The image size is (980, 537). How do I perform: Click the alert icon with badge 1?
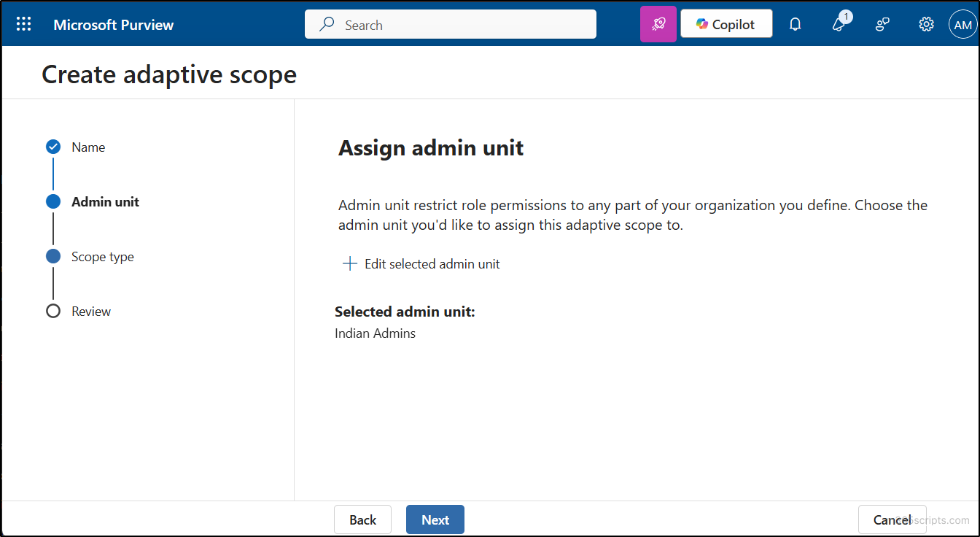click(839, 24)
